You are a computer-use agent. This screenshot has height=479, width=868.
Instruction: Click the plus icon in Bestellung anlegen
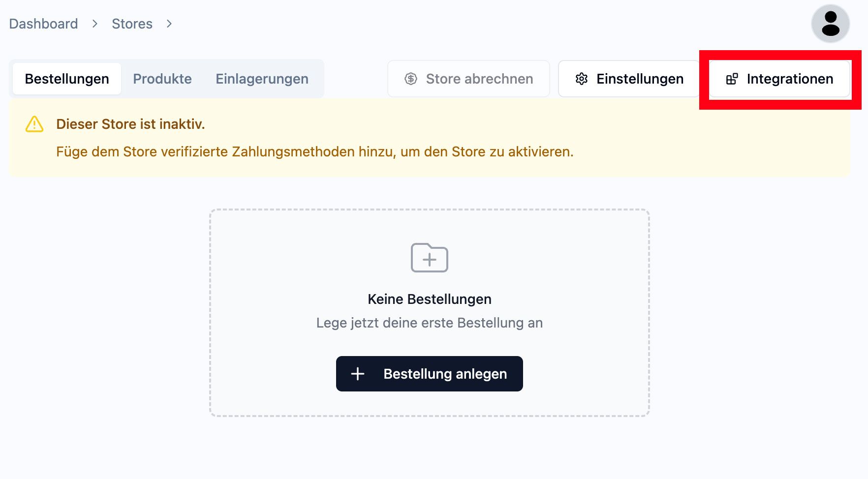358,374
